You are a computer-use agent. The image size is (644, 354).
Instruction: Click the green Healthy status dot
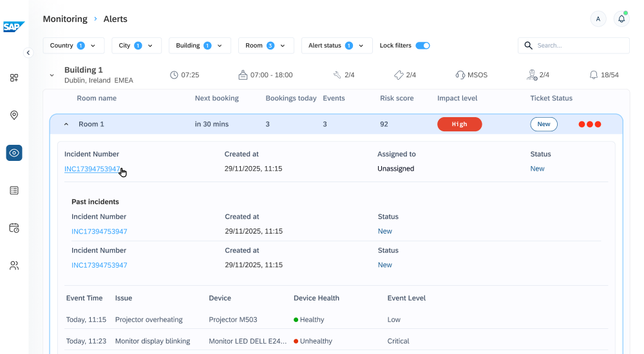click(x=296, y=319)
